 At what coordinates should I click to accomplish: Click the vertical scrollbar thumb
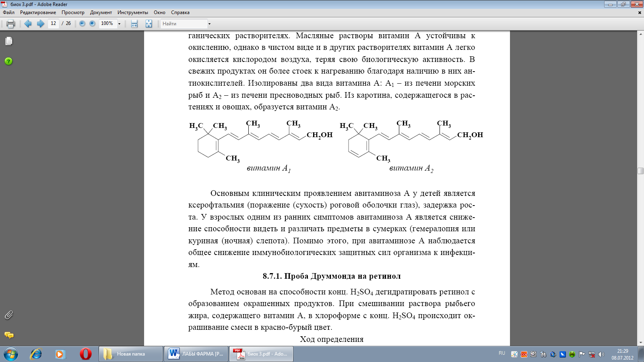(x=640, y=171)
